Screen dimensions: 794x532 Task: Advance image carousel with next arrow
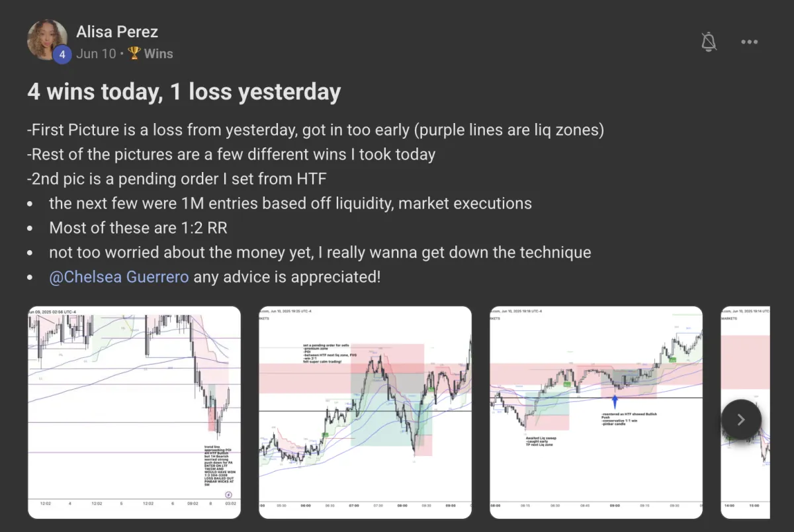[741, 420]
